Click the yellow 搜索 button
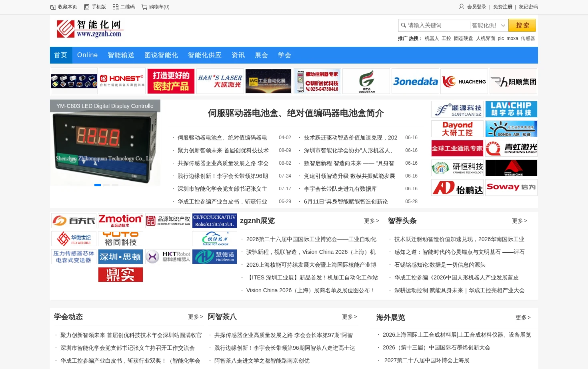The image size is (588, 369). (522, 25)
